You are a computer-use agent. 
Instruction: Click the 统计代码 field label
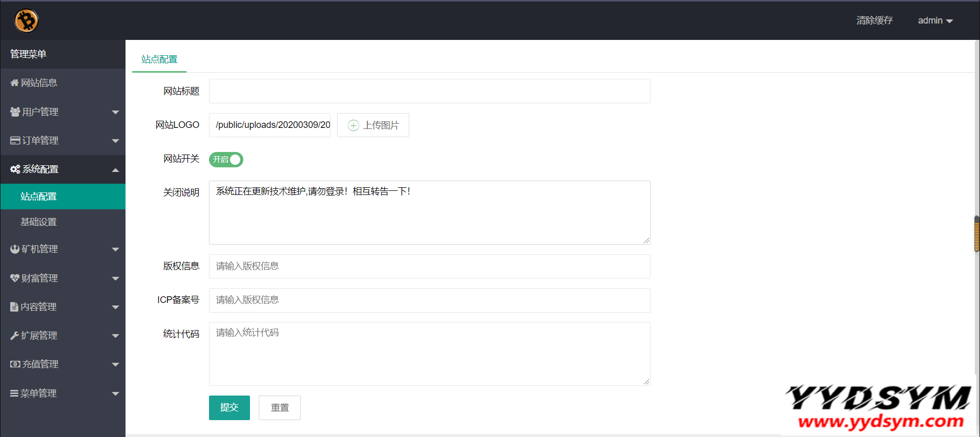tap(181, 334)
